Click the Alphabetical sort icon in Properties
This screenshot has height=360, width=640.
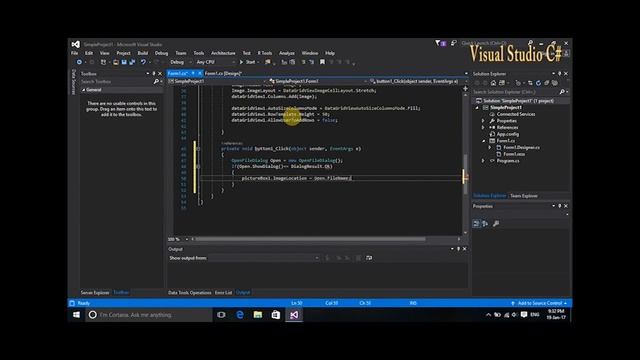tap(485, 224)
